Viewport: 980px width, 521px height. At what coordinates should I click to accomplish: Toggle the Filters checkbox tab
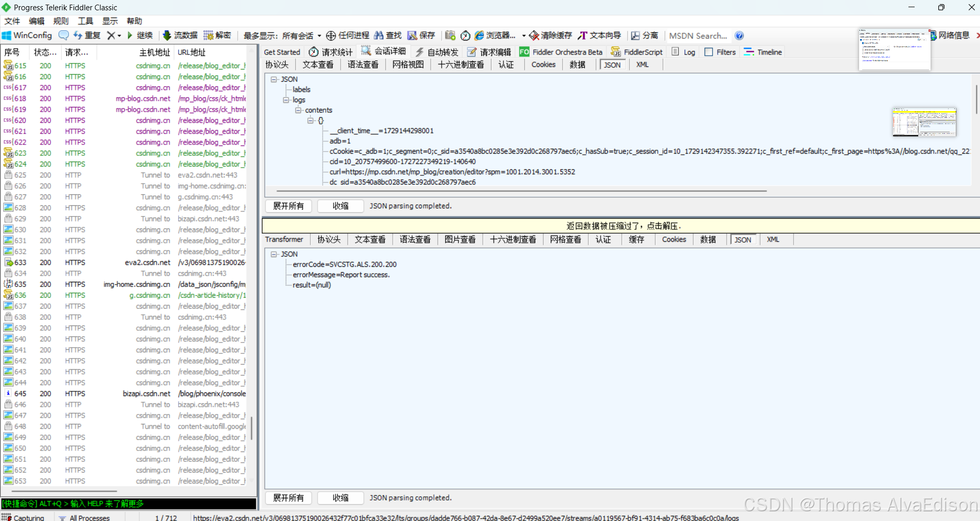click(720, 52)
